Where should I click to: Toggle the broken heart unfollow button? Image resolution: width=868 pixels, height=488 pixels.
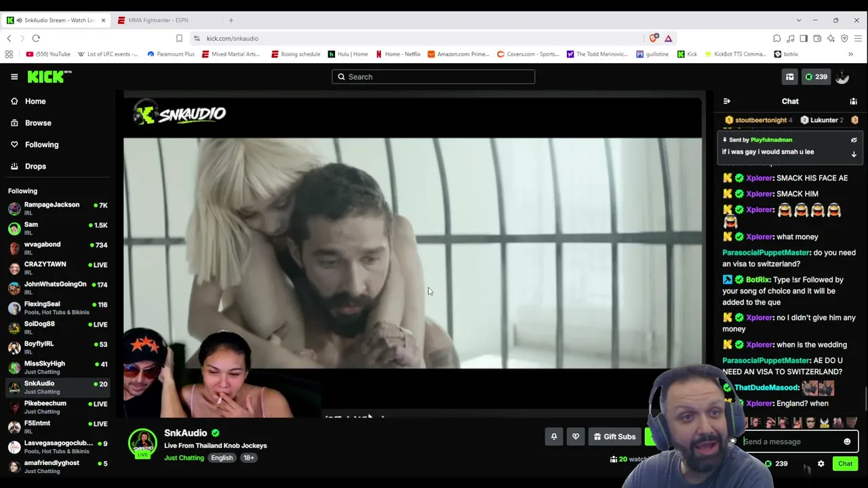[x=576, y=436]
